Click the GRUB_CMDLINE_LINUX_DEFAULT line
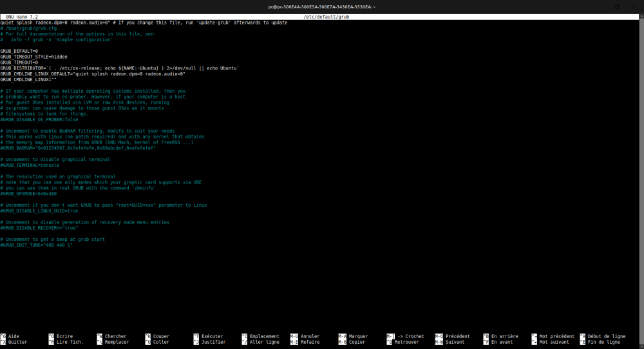644x349 pixels. [x=92, y=74]
